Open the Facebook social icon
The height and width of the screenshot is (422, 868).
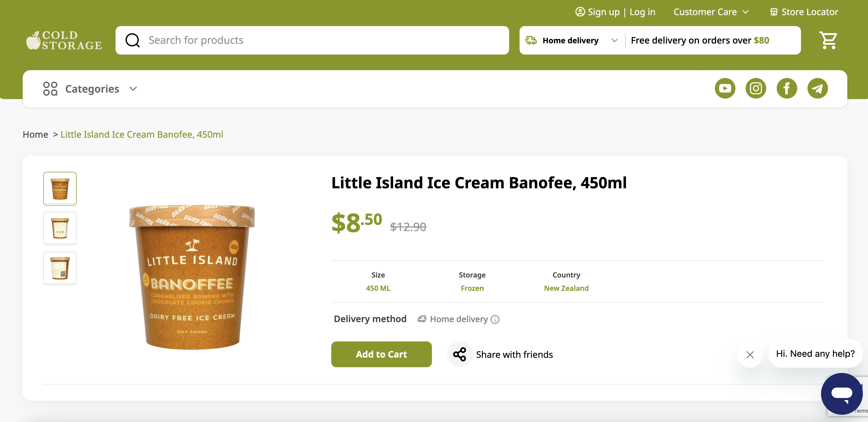[x=786, y=89]
